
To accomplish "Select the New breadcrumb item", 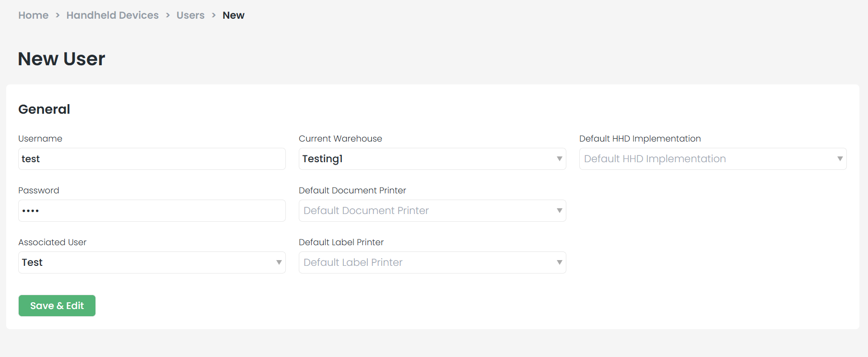I will tap(234, 15).
